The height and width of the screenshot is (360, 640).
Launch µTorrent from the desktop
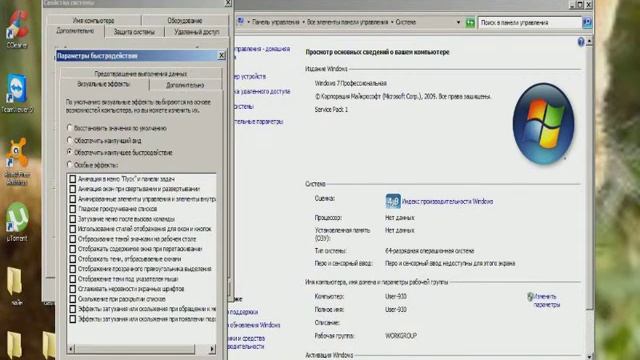point(17,222)
